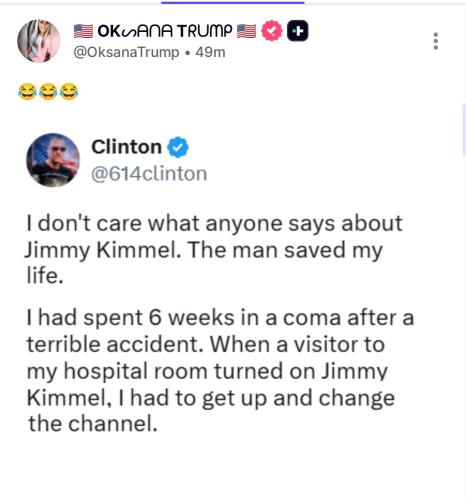Click the first laughing emoji

(27, 92)
